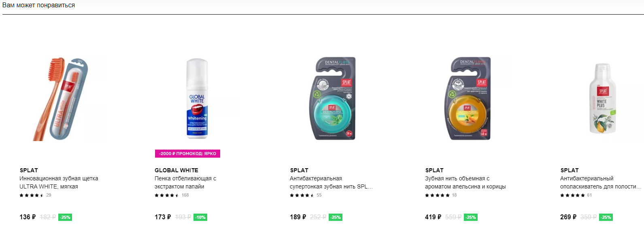Open the teal SPLAT dental floss image

tap(333, 99)
